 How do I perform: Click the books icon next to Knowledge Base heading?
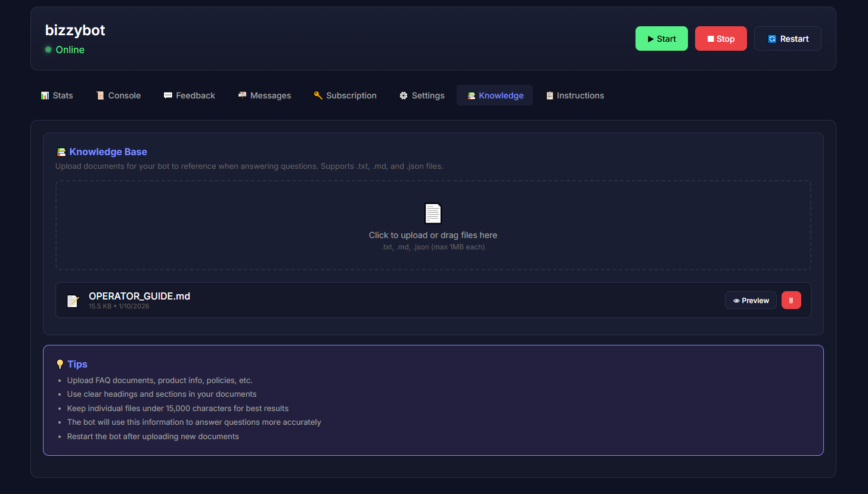61,152
